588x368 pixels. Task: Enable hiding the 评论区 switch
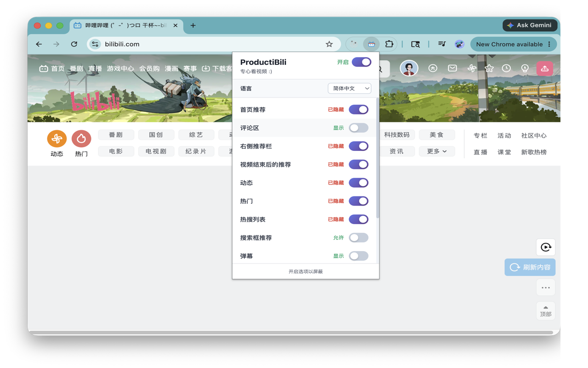coord(358,128)
